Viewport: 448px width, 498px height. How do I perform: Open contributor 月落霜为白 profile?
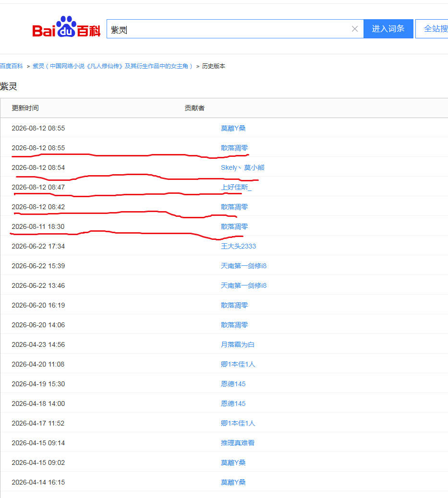coord(238,344)
